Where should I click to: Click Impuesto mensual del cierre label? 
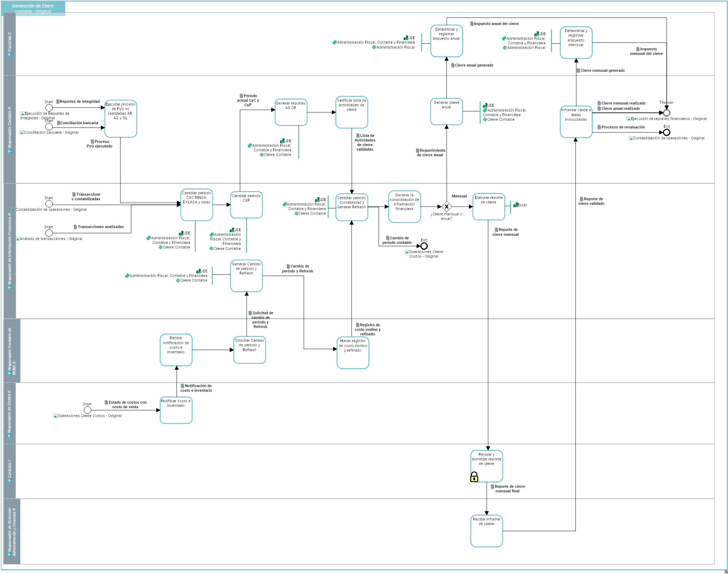pos(646,51)
